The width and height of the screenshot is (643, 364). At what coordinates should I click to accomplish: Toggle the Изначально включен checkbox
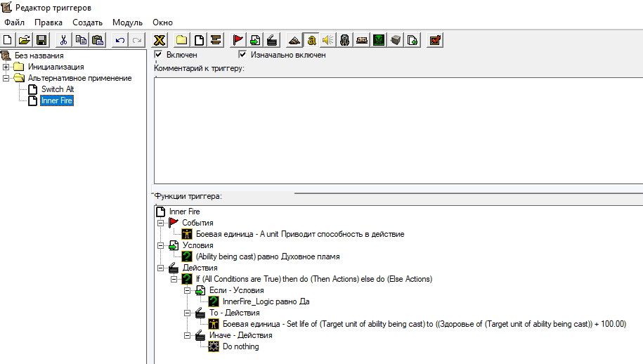coord(242,54)
